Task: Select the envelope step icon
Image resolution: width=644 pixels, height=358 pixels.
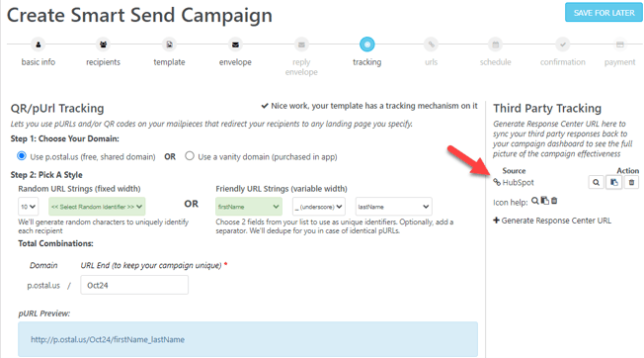Action: [235, 45]
